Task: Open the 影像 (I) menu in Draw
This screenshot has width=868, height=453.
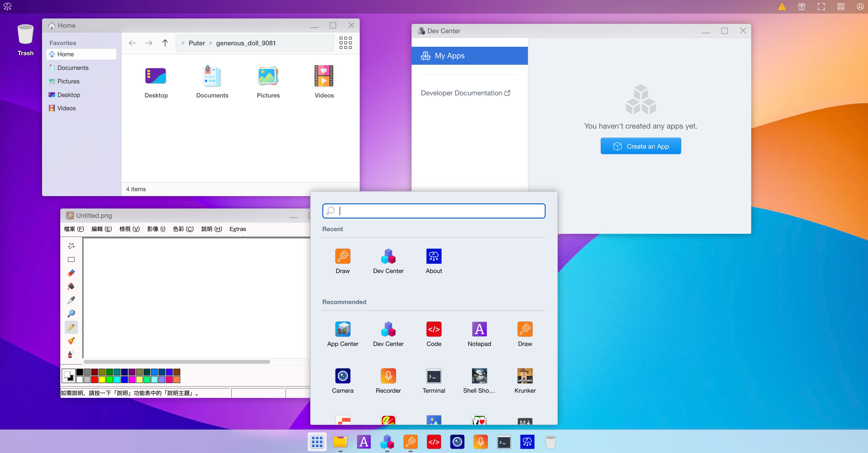Action: [x=156, y=229]
